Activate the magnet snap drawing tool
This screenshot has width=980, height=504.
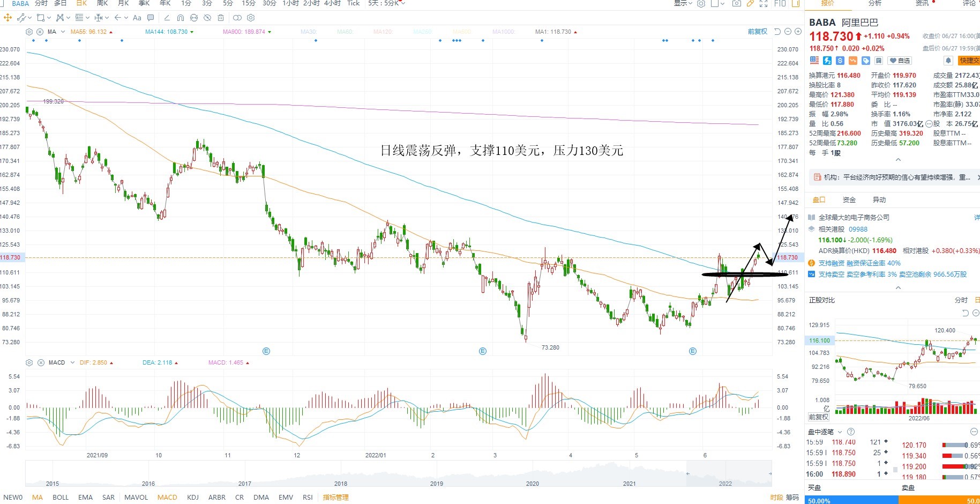click(180, 18)
